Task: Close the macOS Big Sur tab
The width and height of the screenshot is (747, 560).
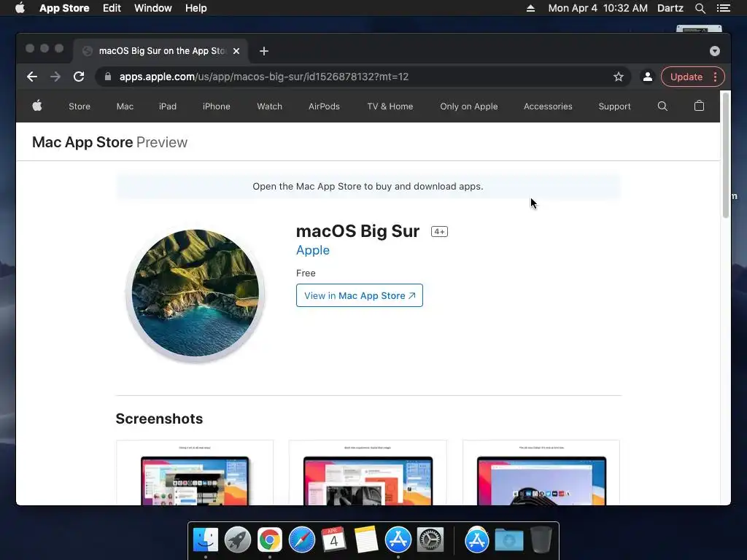Action: (236, 51)
